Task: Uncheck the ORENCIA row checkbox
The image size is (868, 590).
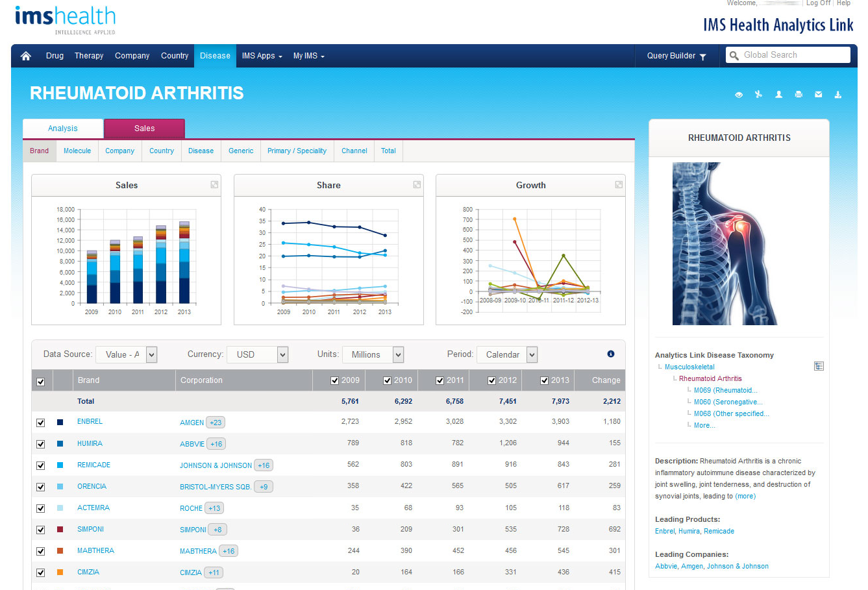Action: [41, 487]
